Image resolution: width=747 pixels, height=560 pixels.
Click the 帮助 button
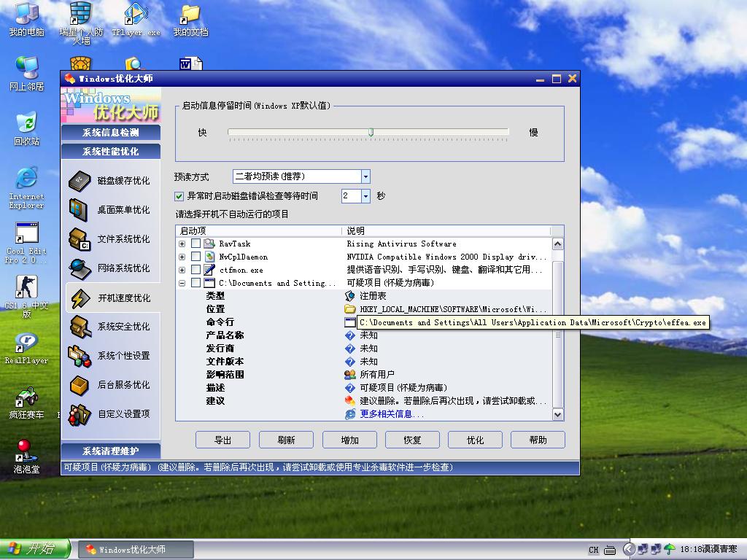coord(538,440)
